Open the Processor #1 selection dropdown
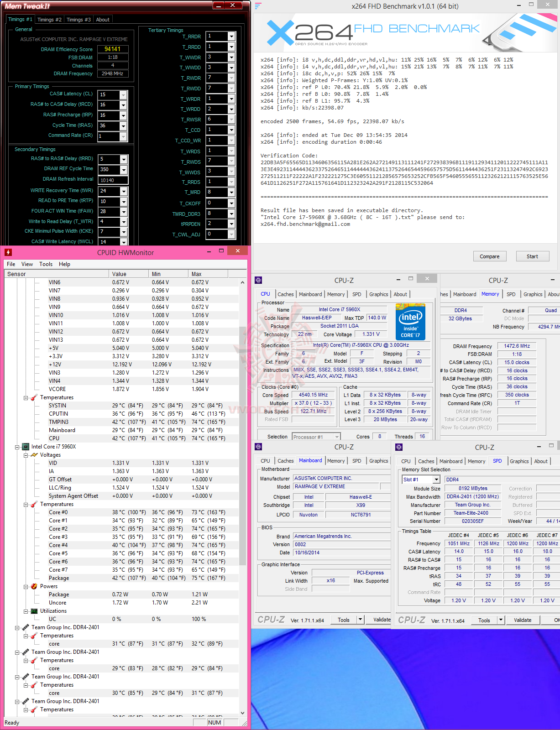Viewport: 560px width, 730px height. pyautogui.click(x=337, y=437)
